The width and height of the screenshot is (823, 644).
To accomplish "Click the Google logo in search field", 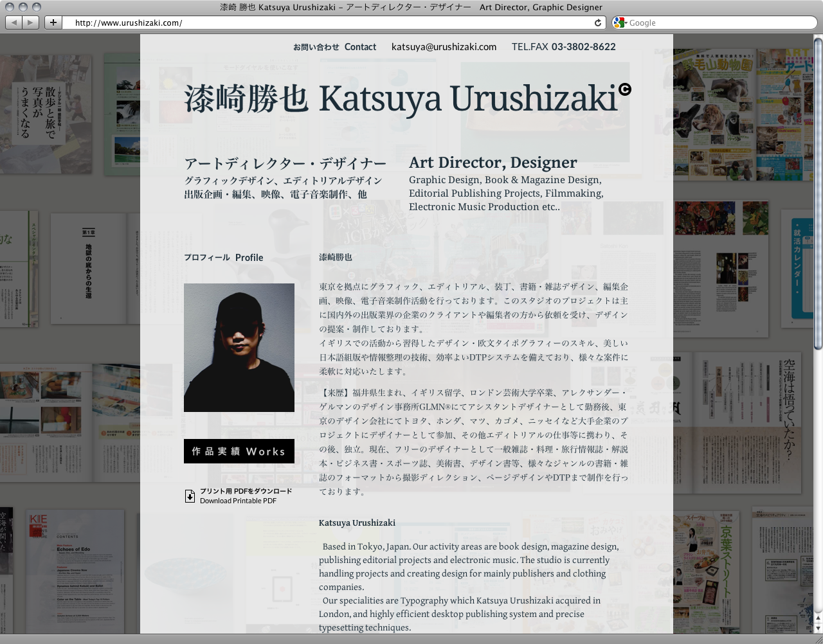I will tap(619, 22).
